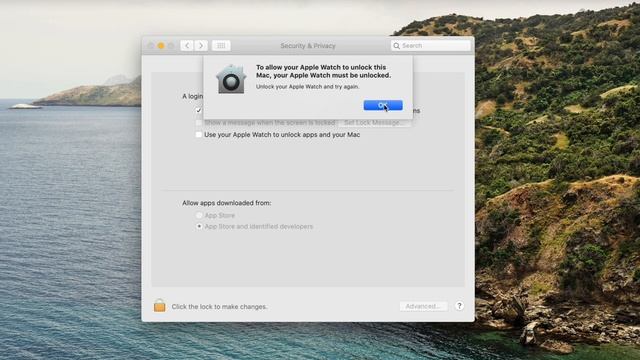Select the App Store radio button
Image resolution: width=640 pixels, height=360 pixels.
coord(199,215)
